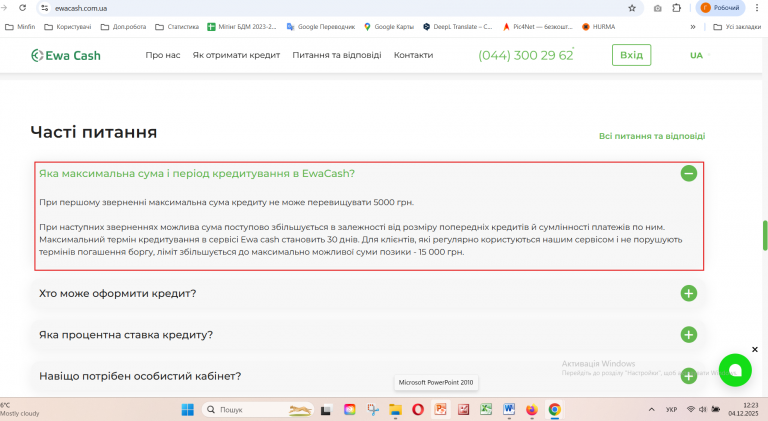Open the 'Статистика' bookmark folder
The image size is (768, 421).
pyautogui.click(x=177, y=27)
